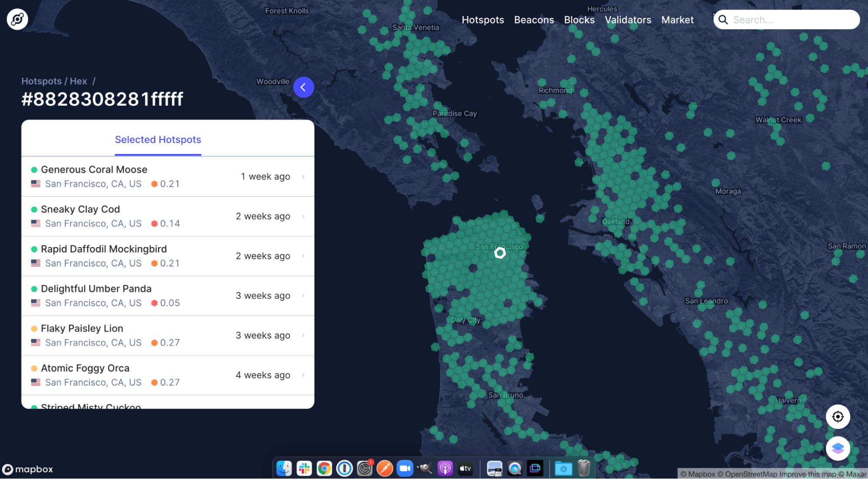Click the locate-me crosshair button
This screenshot has width=868, height=479.
coord(838,416)
